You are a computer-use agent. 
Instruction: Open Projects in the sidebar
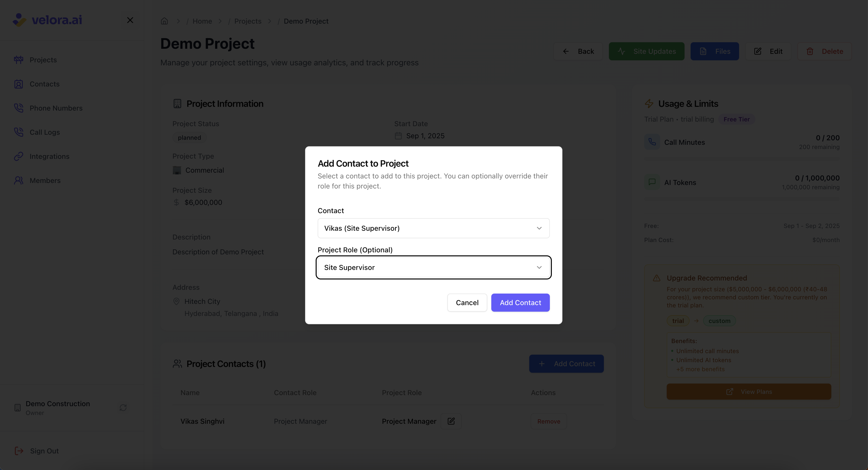coord(43,60)
